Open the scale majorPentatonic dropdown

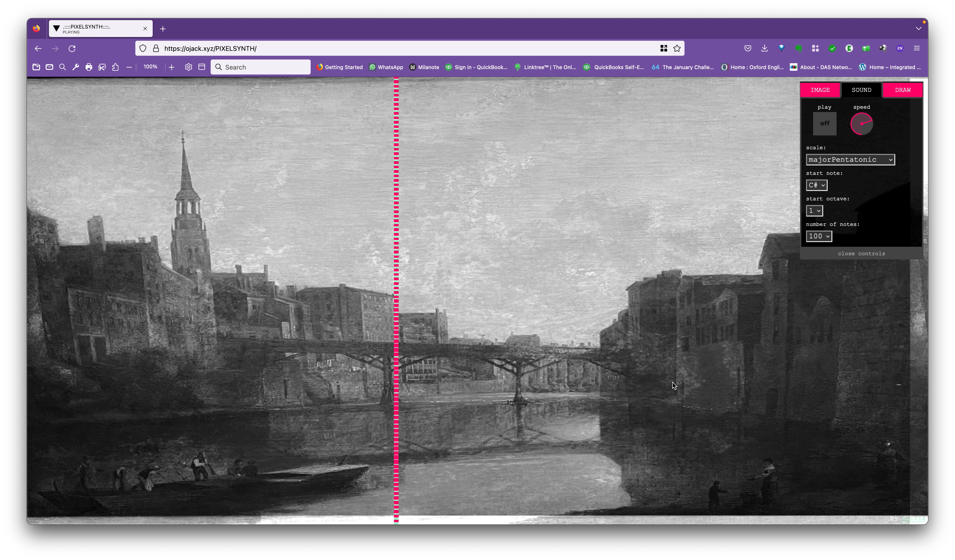click(x=850, y=159)
